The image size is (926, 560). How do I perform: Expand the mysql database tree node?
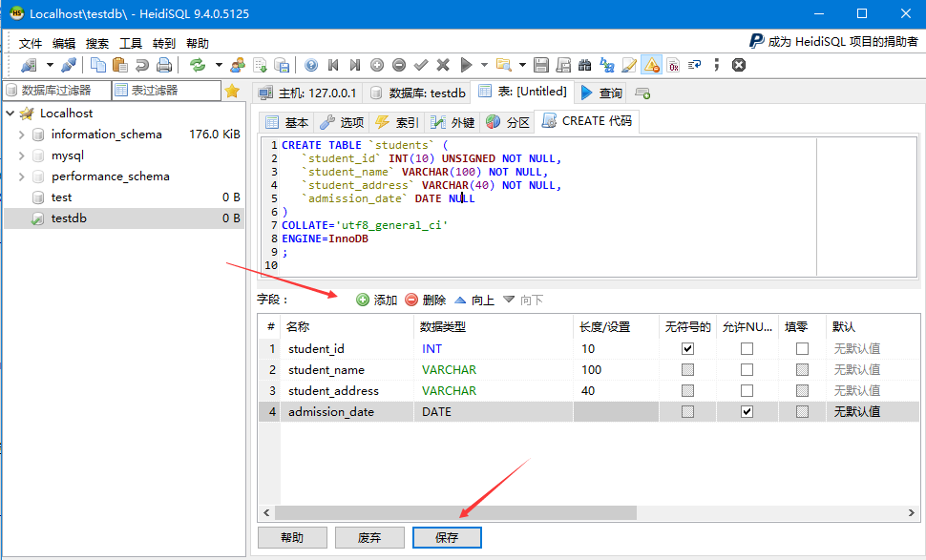(x=21, y=156)
